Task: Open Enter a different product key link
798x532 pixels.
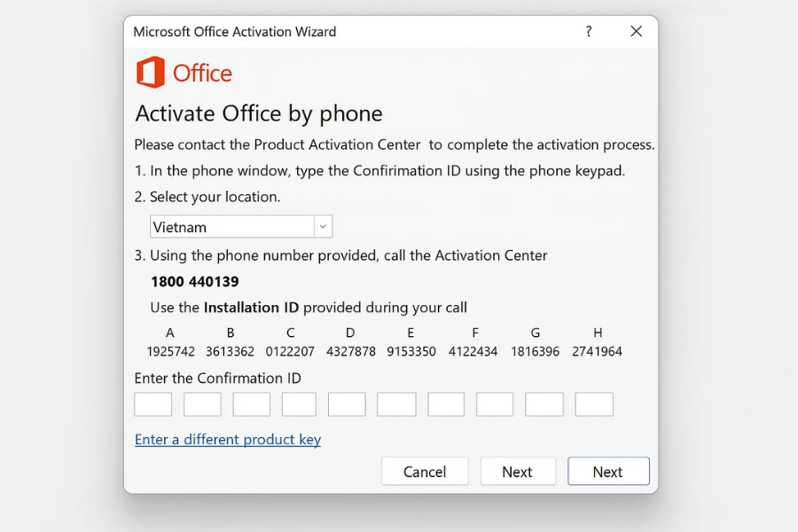Action: (228, 440)
